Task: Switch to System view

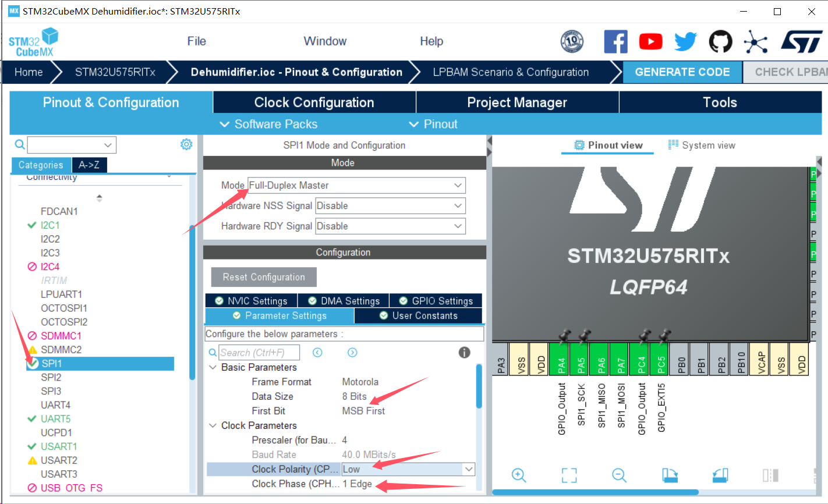Action: (702, 145)
